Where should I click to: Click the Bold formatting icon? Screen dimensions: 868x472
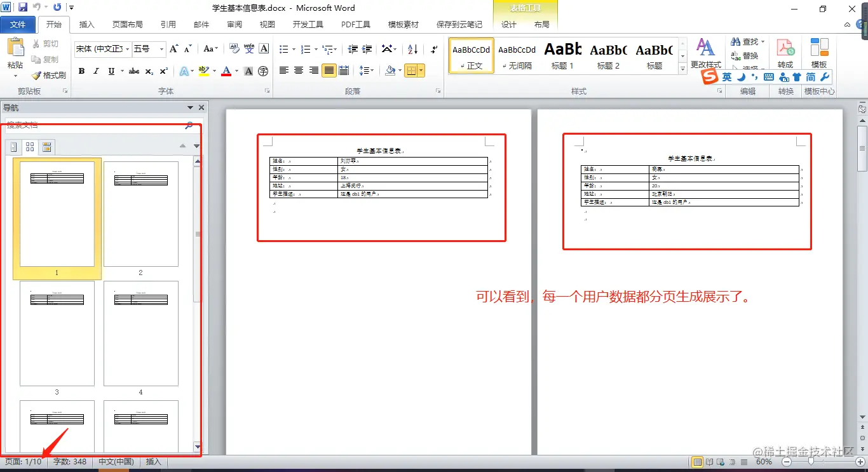point(81,71)
